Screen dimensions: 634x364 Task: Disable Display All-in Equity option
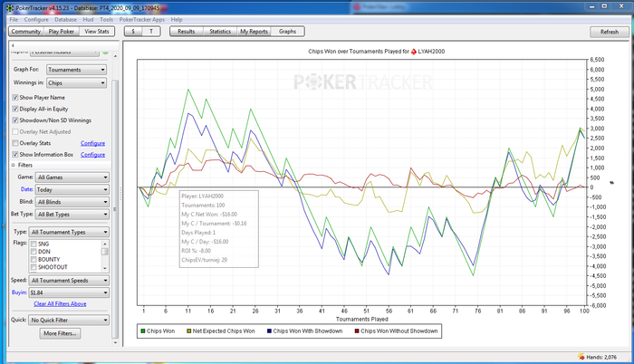(x=15, y=109)
